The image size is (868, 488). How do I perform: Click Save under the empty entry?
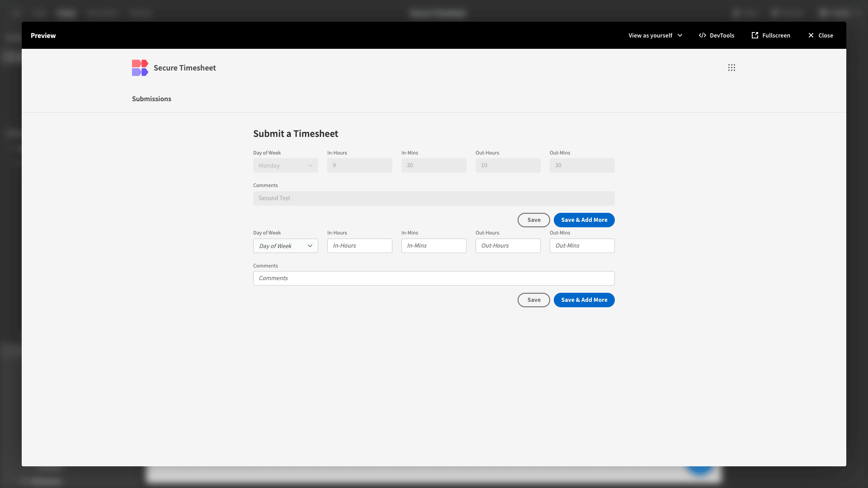point(534,300)
